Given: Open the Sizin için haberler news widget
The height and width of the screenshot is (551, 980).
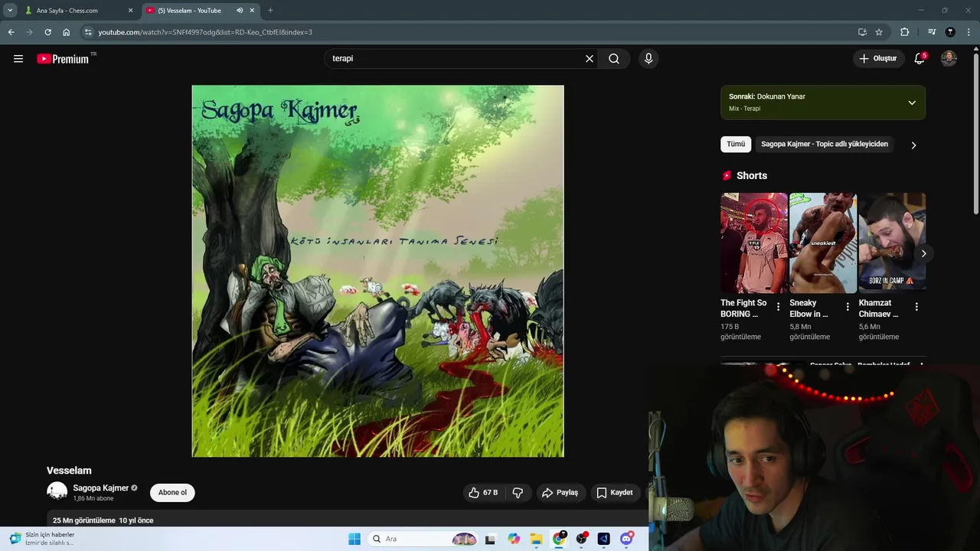Looking at the screenshot, I should click(42, 539).
